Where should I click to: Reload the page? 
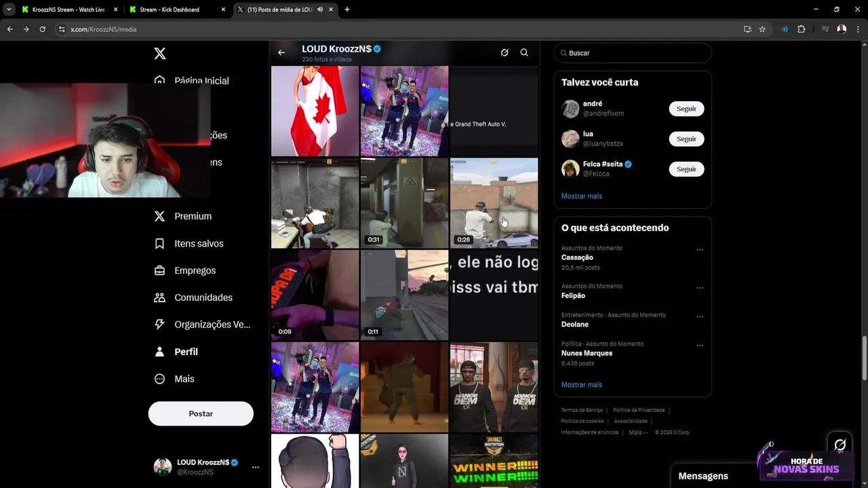point(42,29)
